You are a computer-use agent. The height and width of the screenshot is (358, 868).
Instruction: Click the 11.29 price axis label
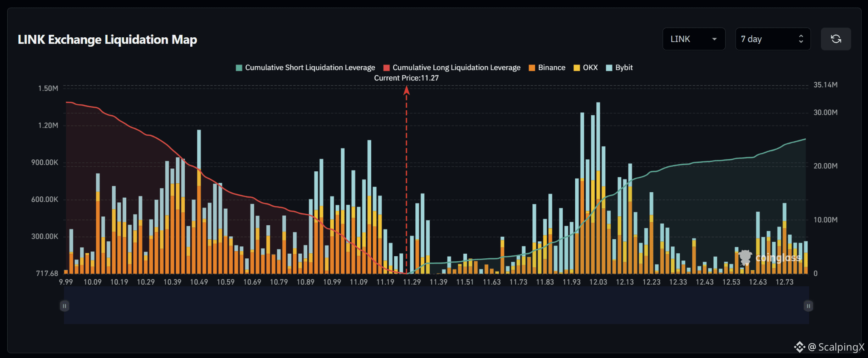412,282
